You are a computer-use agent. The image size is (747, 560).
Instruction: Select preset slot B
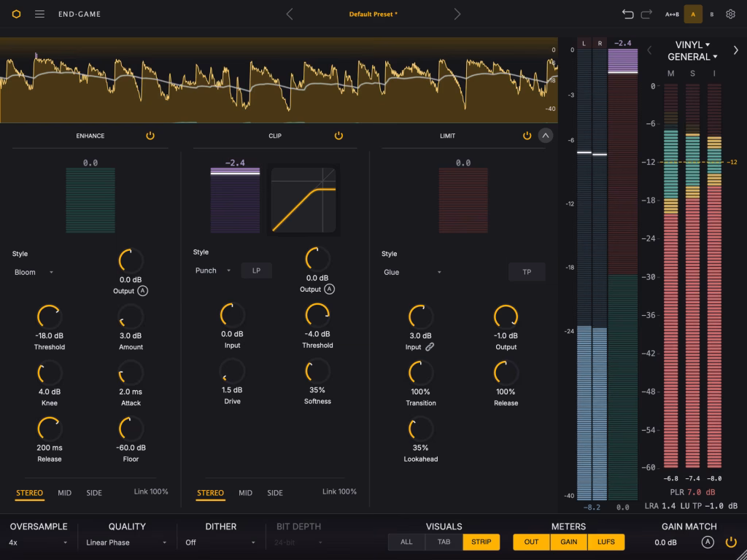click(712, 15)
